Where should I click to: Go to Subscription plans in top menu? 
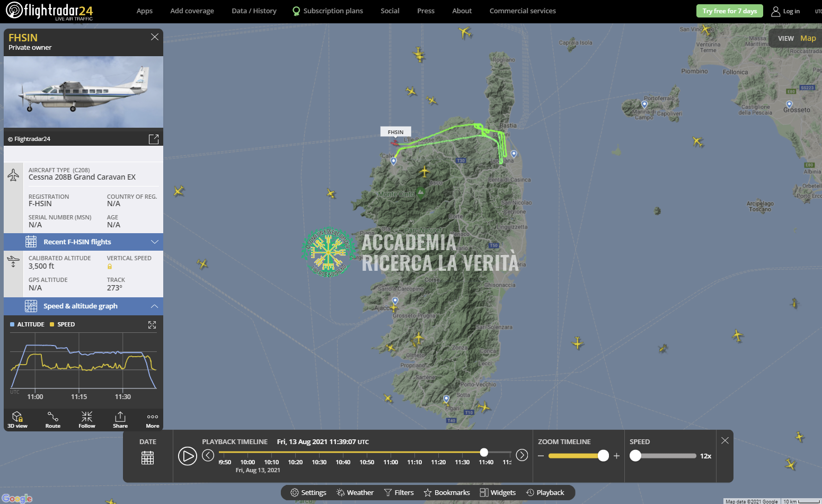point(328,11)
